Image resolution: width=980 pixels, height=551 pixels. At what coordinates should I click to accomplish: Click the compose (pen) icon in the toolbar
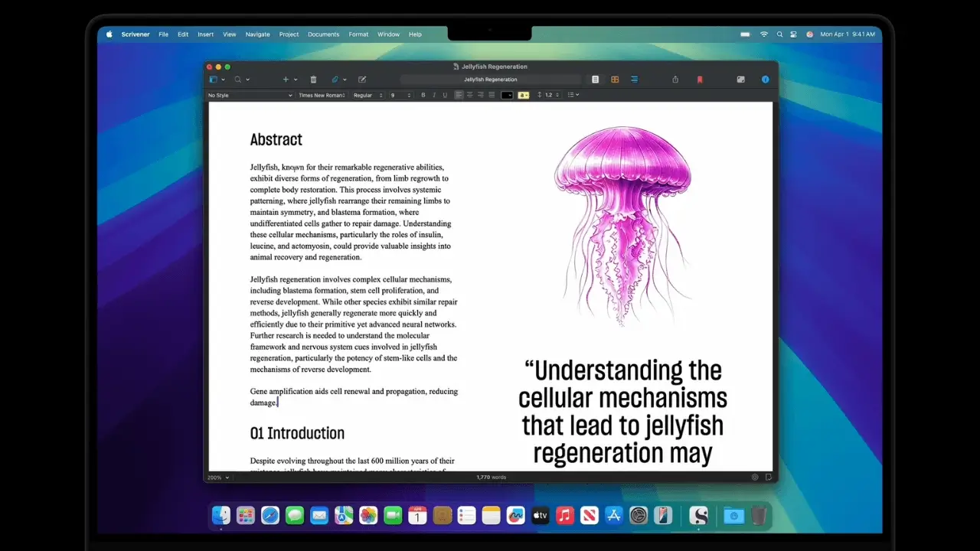point(361,79)
